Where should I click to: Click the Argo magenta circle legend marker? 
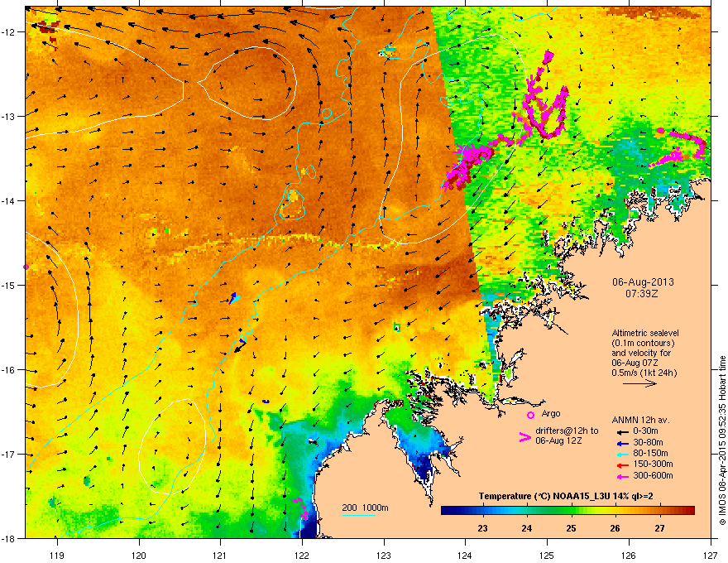(530, 415)
